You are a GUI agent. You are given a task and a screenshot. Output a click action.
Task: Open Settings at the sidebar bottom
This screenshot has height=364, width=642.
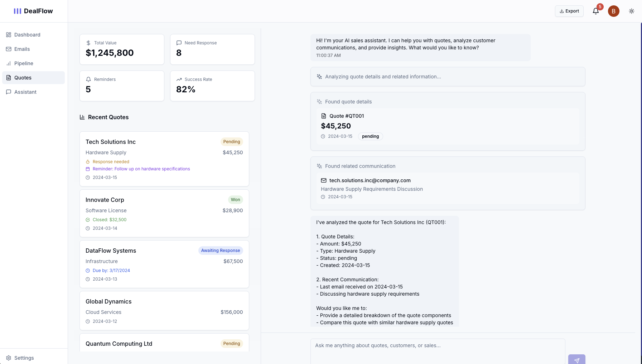(24, 358)
